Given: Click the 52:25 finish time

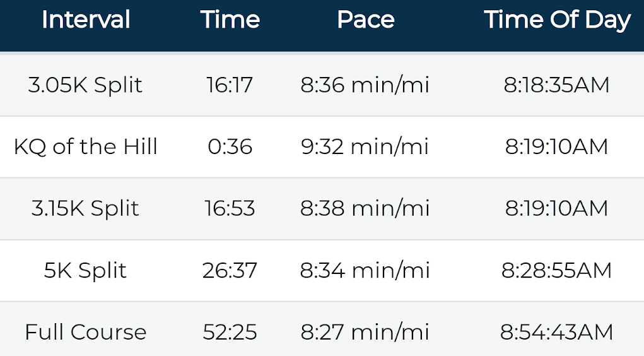Looking at the screenshot, I should click(230, 332).
